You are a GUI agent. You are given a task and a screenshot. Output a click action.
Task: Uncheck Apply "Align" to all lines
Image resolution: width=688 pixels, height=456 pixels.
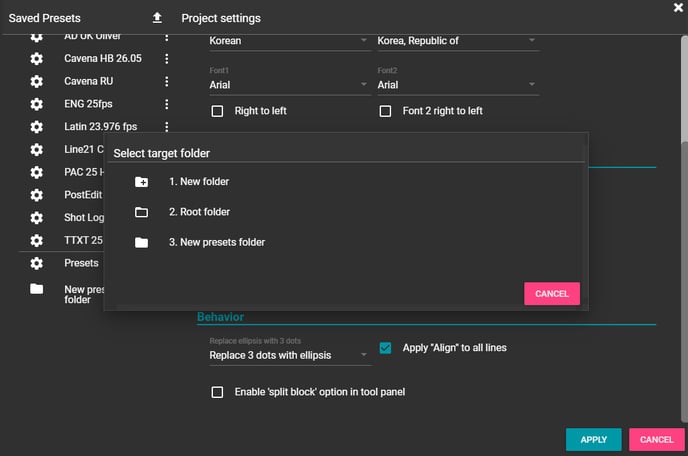(385, 348)
